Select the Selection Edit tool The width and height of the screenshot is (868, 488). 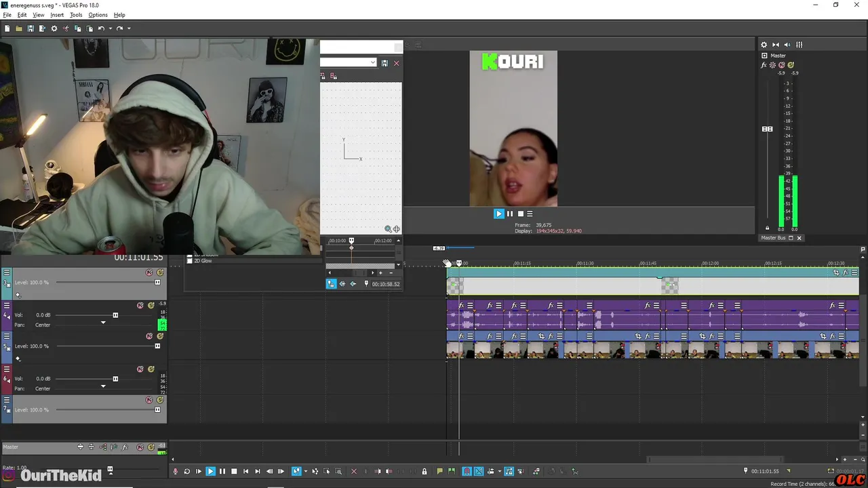point(327,471)
